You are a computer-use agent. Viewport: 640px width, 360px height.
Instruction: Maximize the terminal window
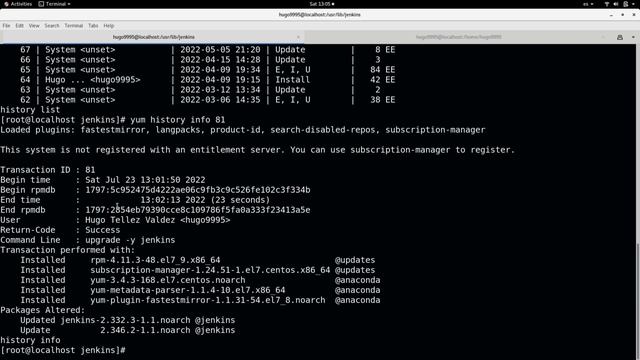622,15
